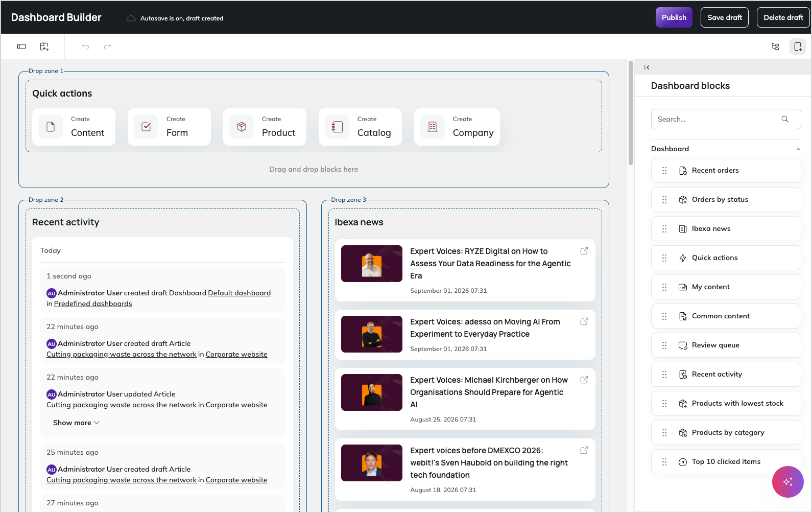
Task: Click the canvas vertical scrollbar
Action: tap(631, 113)
